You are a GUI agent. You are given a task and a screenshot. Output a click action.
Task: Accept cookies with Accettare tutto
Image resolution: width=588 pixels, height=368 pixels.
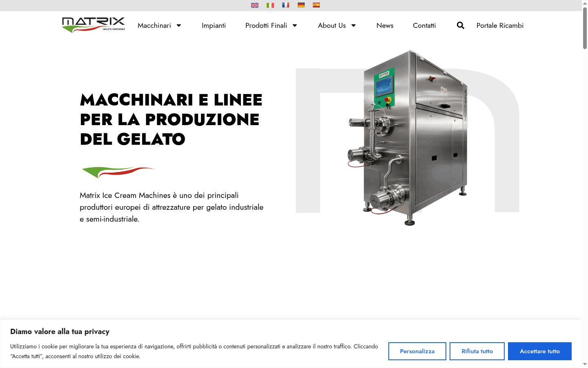coord(540,351)
